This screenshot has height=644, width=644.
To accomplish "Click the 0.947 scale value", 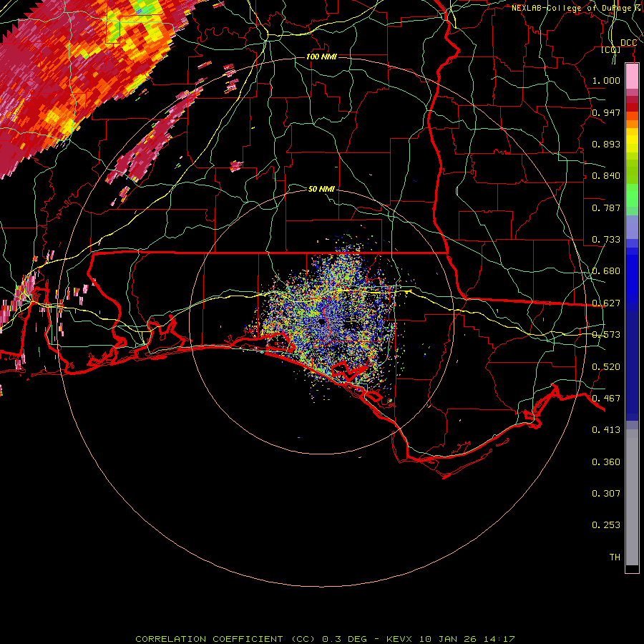I will tap(606, 112).
